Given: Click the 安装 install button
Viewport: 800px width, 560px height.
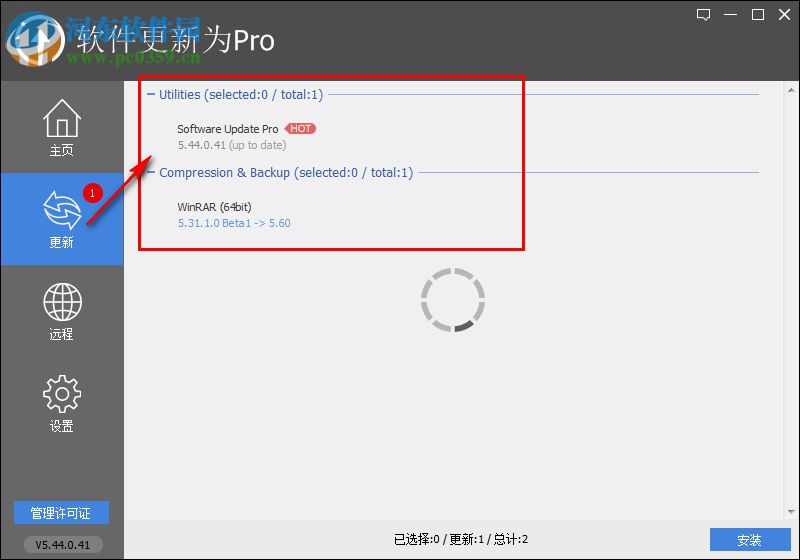Looking at the screenshot, I should 750,540.
